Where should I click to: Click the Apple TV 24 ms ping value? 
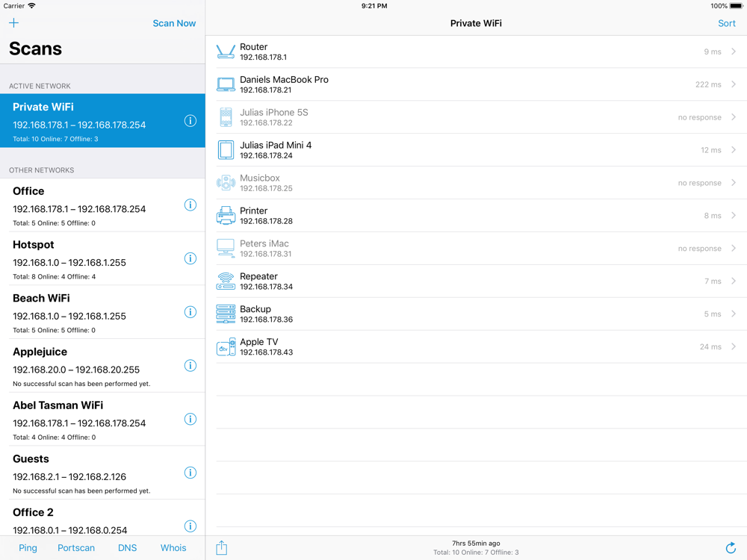[710, 347]
